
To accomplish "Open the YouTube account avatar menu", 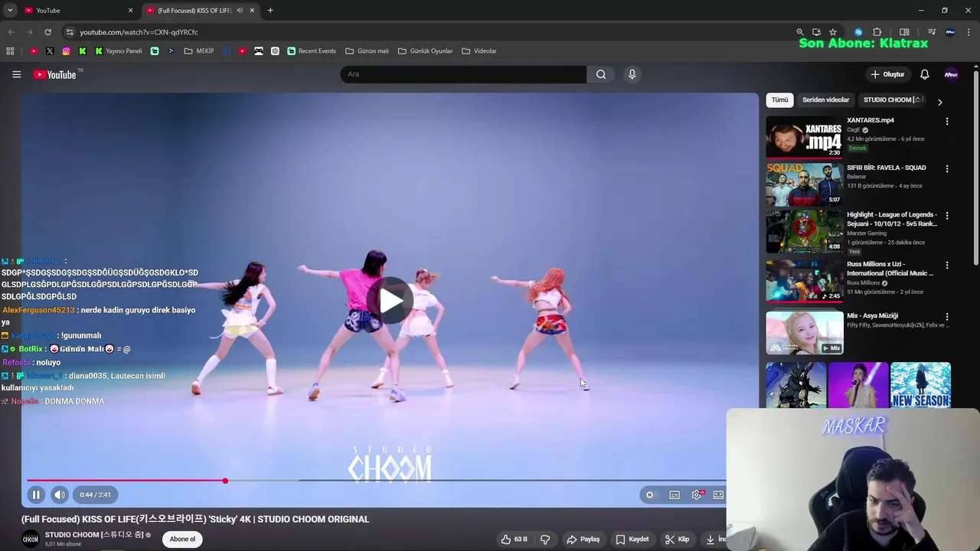I will (x=951, y=74).
